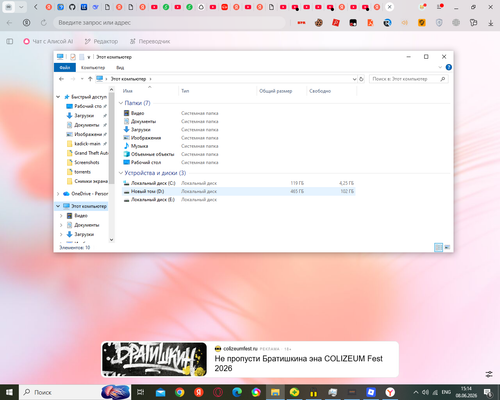Click the Explorer search box

pos(408,79)
